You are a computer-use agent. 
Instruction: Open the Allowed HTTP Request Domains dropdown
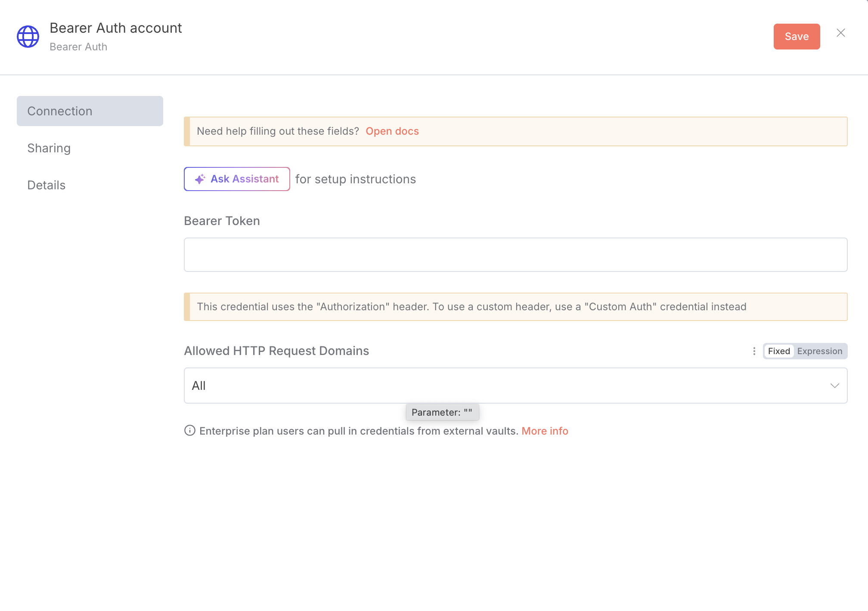click(508, 386)
